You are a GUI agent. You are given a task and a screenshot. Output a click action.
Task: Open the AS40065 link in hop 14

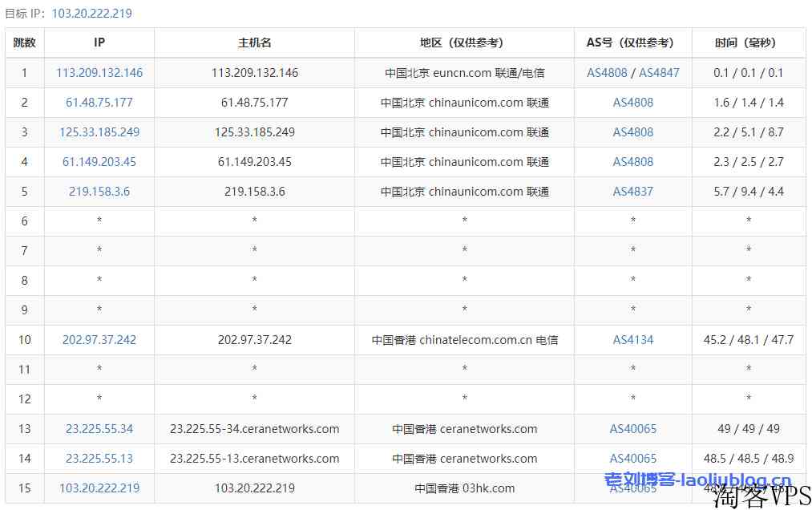(x=633, y=459)
